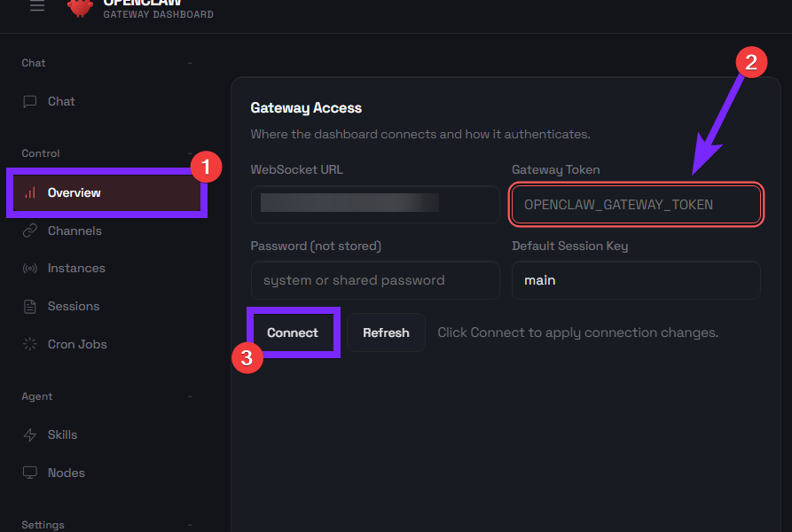Click the Nodes monitor icon

click(30, 473)
